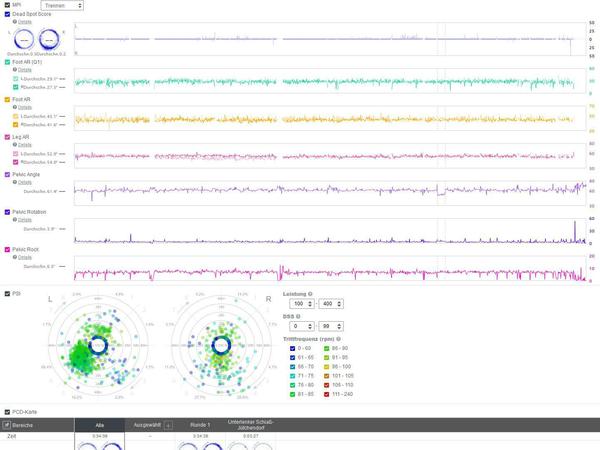This screenshot has height=450, width=600.
Task: Select the Alle tab in PCD table
Action: (x=99, y=425)
